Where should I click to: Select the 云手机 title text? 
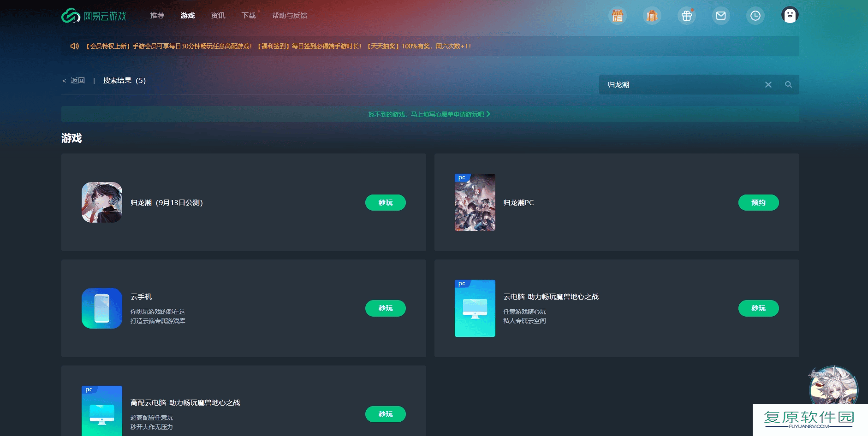pyautogui.click(x=141, y=297)
